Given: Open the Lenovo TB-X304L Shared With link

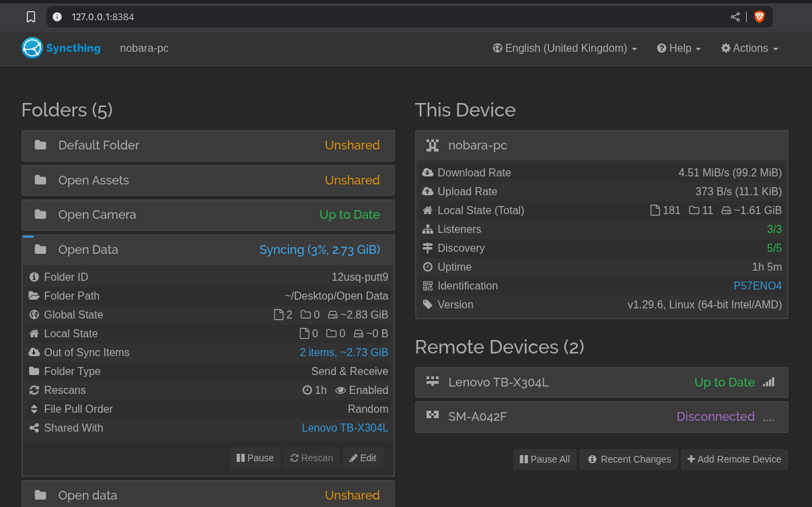Looking at the screenshot, I should (345, 428).
